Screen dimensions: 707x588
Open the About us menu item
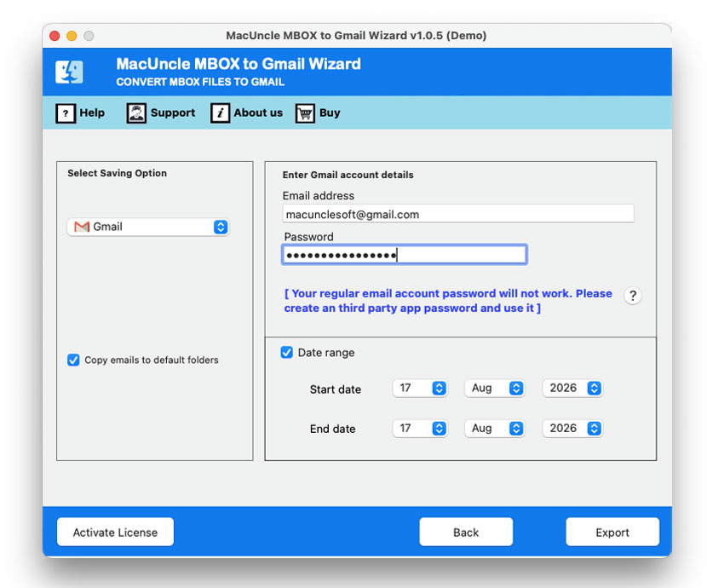point(247,112)
